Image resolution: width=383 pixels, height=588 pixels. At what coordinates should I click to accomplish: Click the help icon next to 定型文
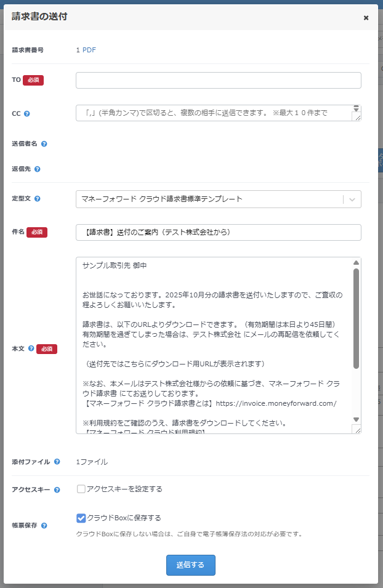pos(38,199)
